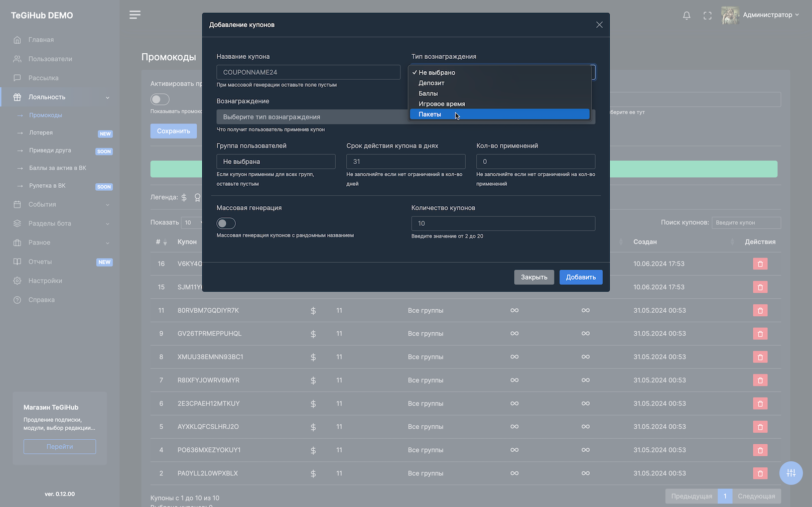Image resolution: width=812 pixels, height=507 pixels.
Task: Click Перейти in Магазин TeGiHub card
Action: pos(60,447)
